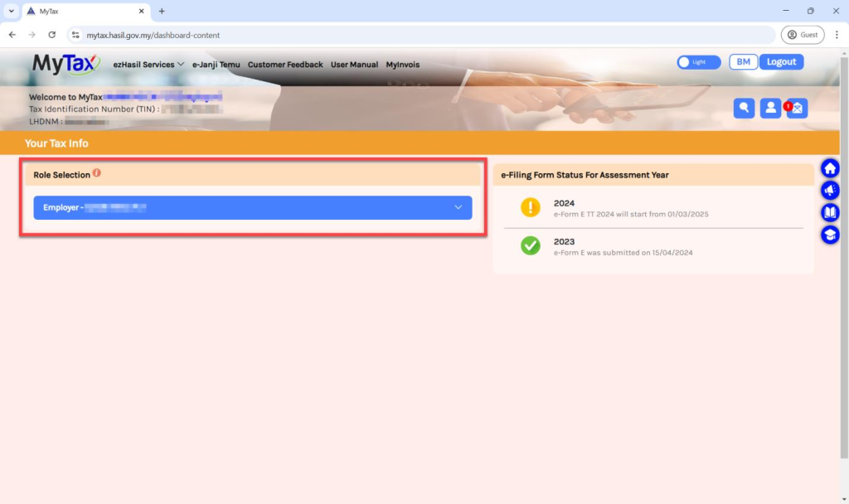Click the 2023 assessment year entry
Viewport: 849px width, 504px height.
(653, 246)
